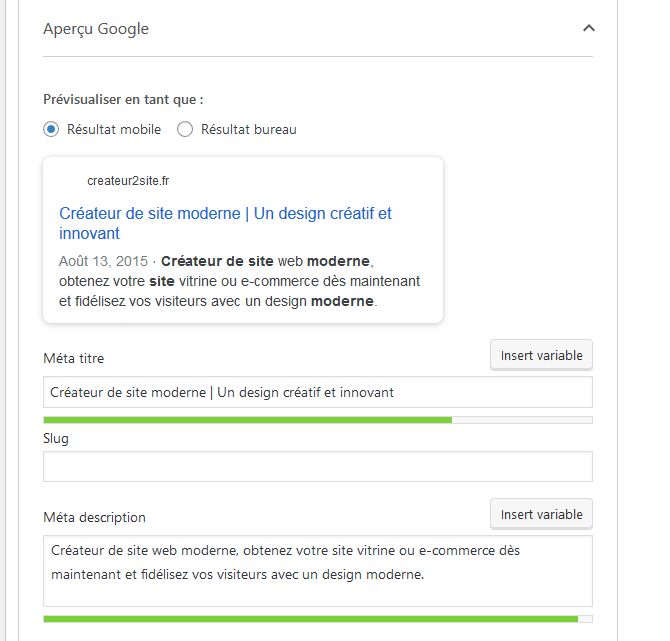Image resolution: width=670 pixels, height=641 pixels.
Task: Click Insert variable for Méta description
Action: [541, 514]
